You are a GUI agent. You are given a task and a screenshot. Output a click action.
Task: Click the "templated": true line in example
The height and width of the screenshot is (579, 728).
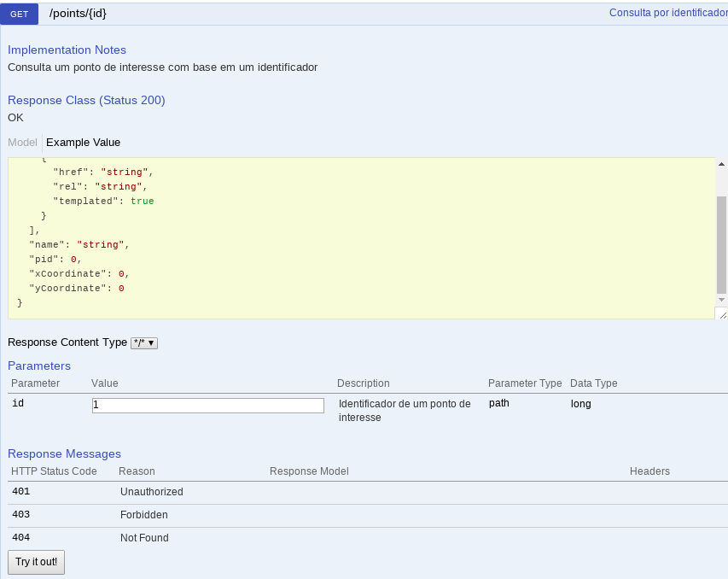click(x=103, y=202)
